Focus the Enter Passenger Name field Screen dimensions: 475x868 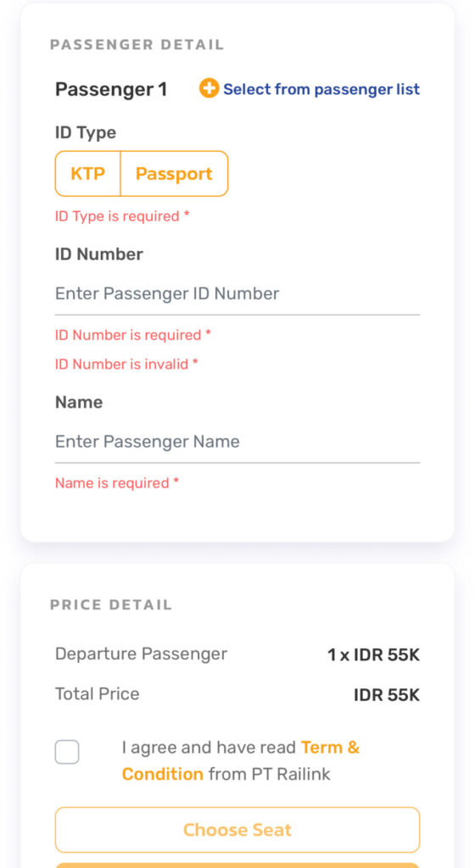(237, 442)
